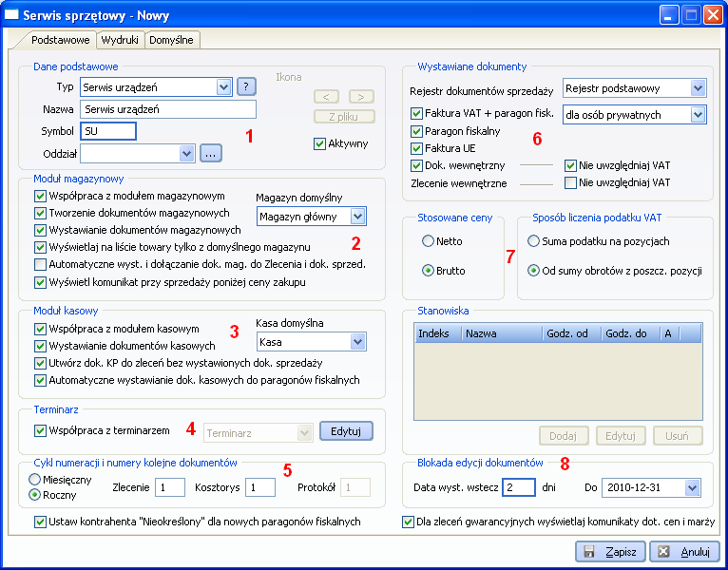Image resolution: width=728 pixels, height=570 pixels.
Task: Toggle Utwórz dok. KP do zleceń checkbox
Action: (41, 363)
